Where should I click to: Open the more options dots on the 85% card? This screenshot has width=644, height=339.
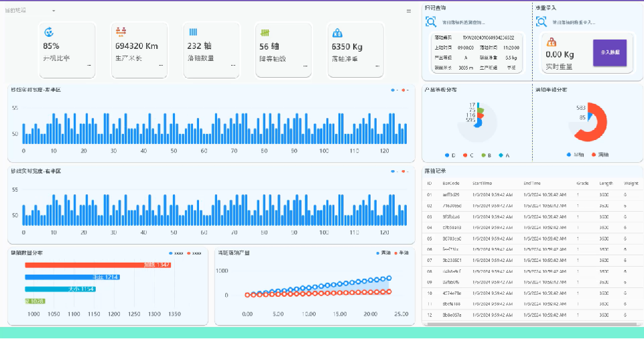click(88, 66)
